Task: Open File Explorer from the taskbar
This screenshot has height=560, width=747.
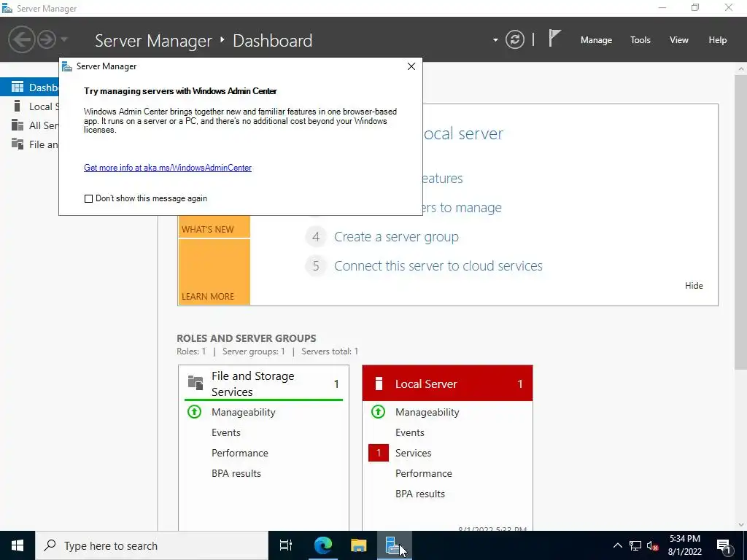Action: pos(358,545)
